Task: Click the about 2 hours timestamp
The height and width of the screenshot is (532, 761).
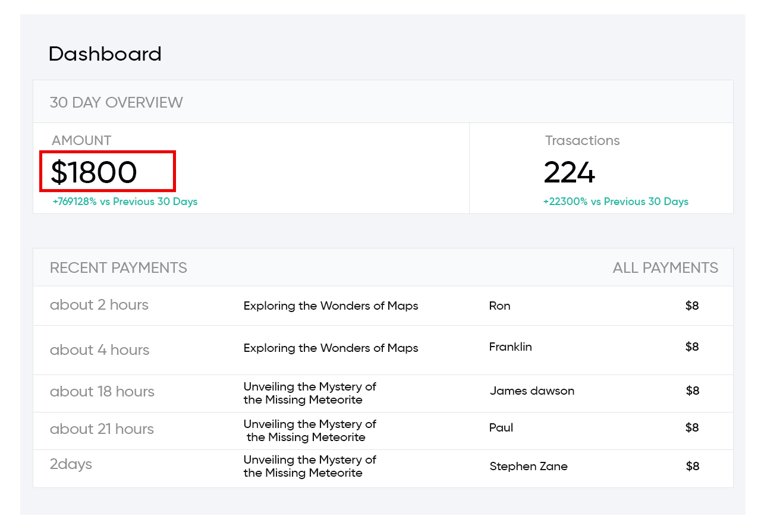Action: coord(99,305)
